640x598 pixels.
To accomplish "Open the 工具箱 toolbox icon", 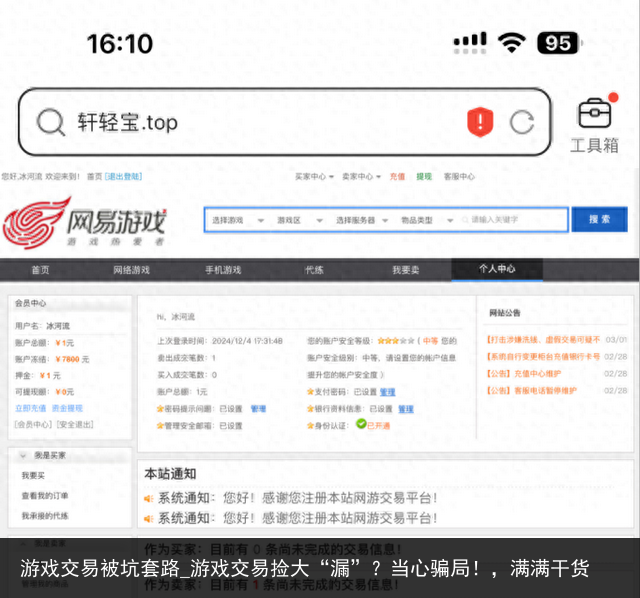I will [x=594, y=125].
